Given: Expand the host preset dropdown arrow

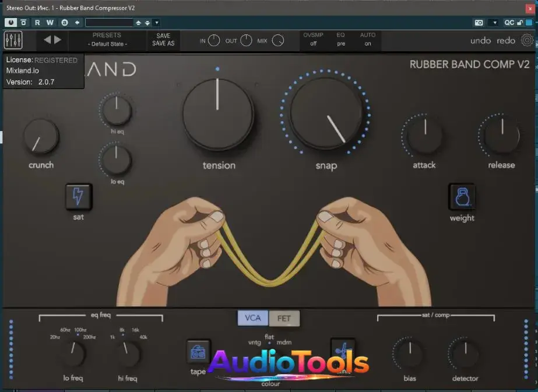Looking at the screenshot, I should 157,22.
